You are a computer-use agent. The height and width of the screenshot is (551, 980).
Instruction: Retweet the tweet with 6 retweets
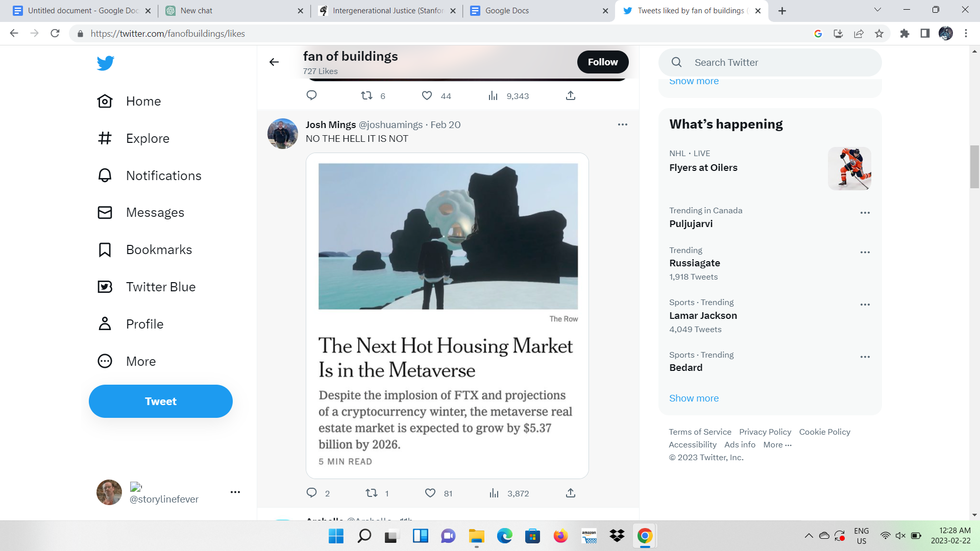click(366, 95)
